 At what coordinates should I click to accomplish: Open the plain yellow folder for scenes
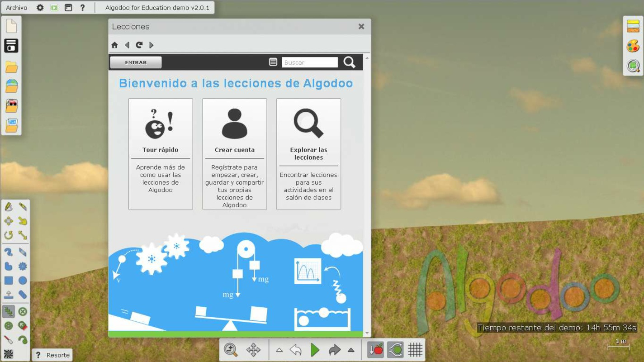pyautogui.click(x=11, y=67)
